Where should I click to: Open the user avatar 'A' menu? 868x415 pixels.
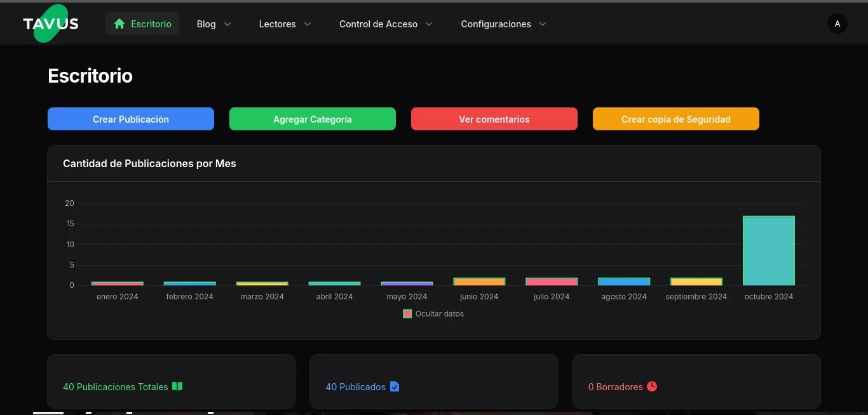point(837,24)
